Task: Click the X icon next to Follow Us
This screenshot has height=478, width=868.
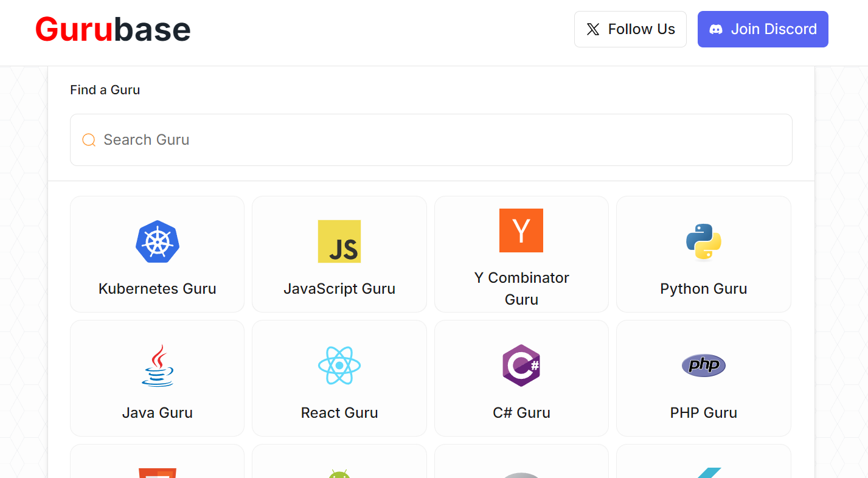Action: click(593, 29)
